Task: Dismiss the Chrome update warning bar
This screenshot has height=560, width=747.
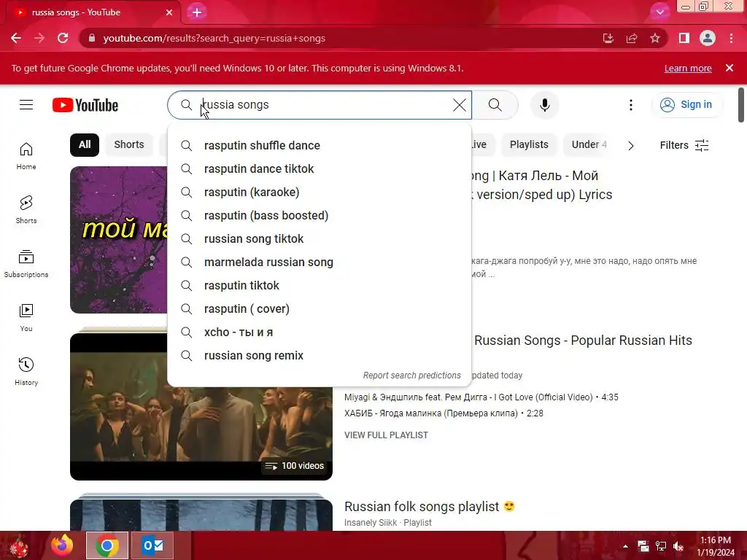Action: point(729,68)
